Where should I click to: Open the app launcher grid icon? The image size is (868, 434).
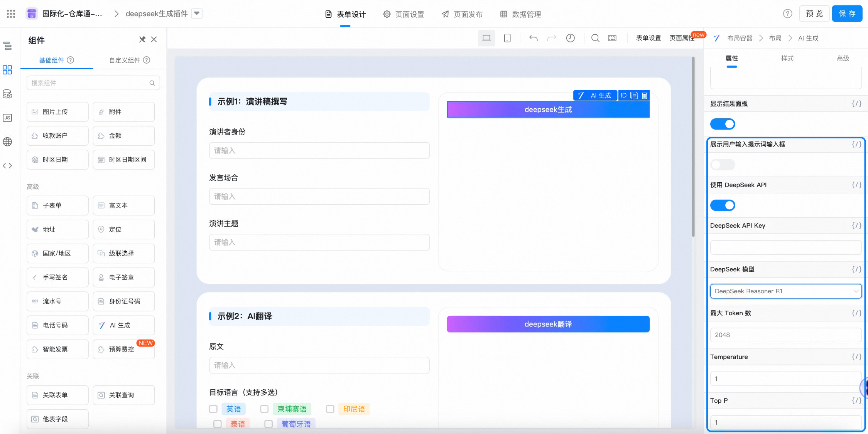point(11,14)
